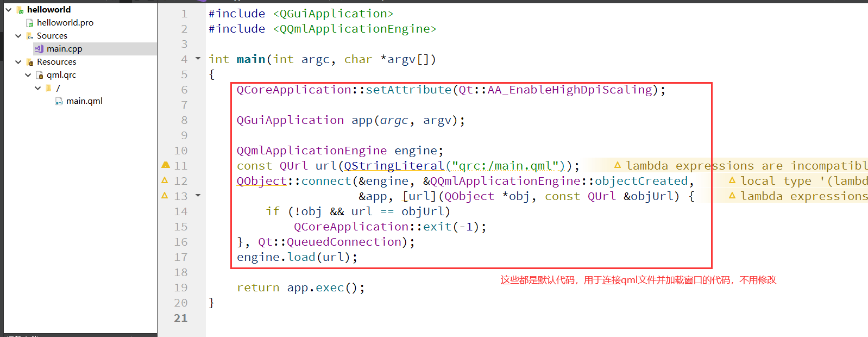This screenshot has width=868, height=337.
Task: Click 'QQmlApplicationEngine engine;' line
Action: pos(340,151)
